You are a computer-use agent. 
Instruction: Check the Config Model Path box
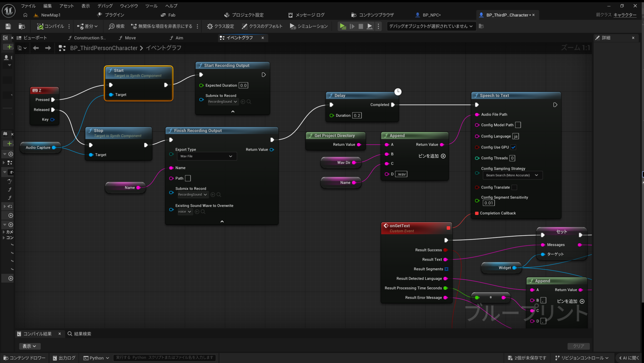pyautogui.click(x=518, y=125)
